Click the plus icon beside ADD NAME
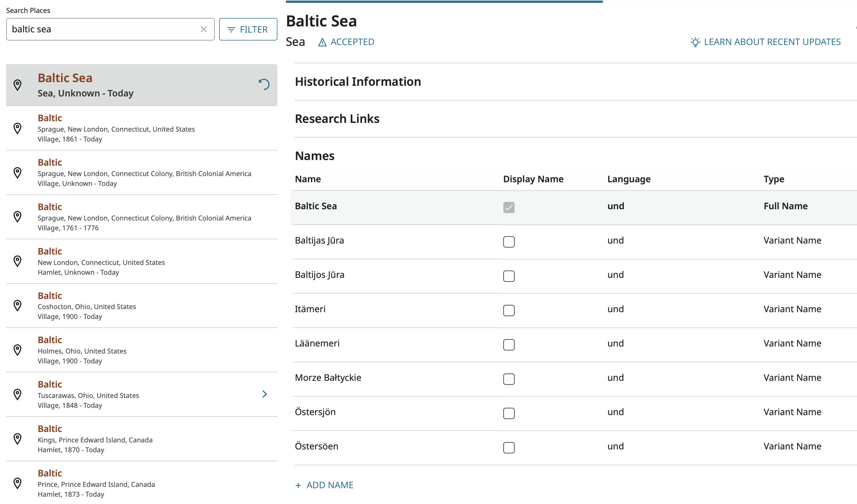This screenshot has width=857, height=504. point(298,485)
